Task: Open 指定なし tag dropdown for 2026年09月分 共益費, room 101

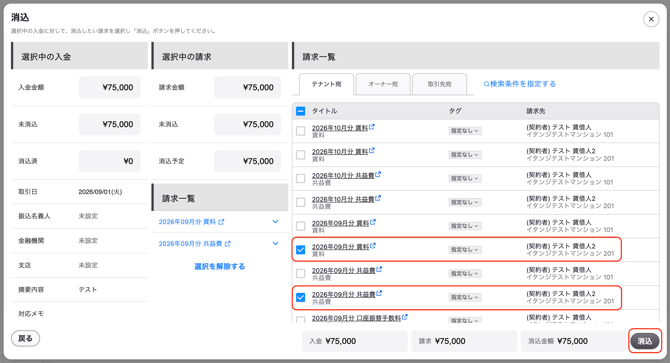Action: click(465, 273)
